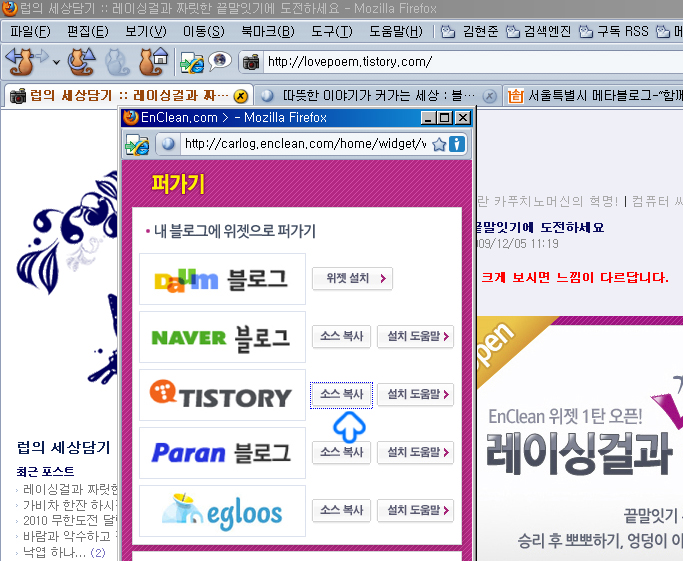The height and width of the screenshot is (561, 683).
Task: Click 위젯 설치 for Daum 블로그
Action: click(352, 278)
